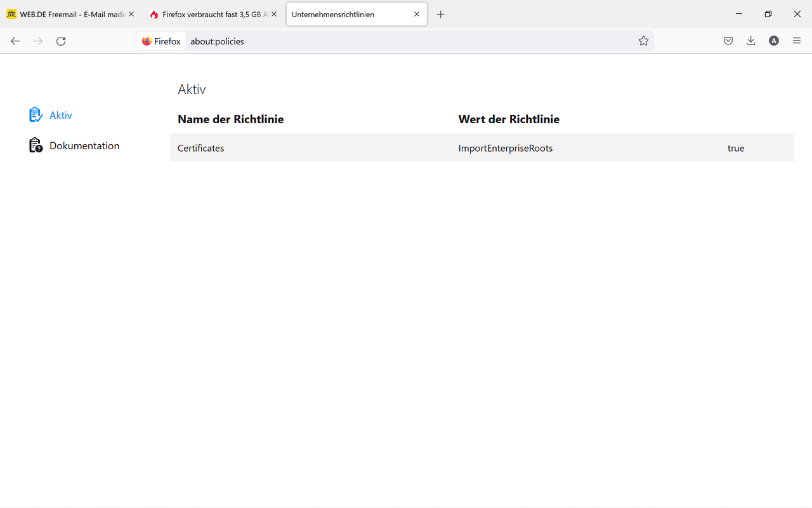Open the Downloads panel
The width and height of the screenshot is (812, 508).
coord(751,41)
